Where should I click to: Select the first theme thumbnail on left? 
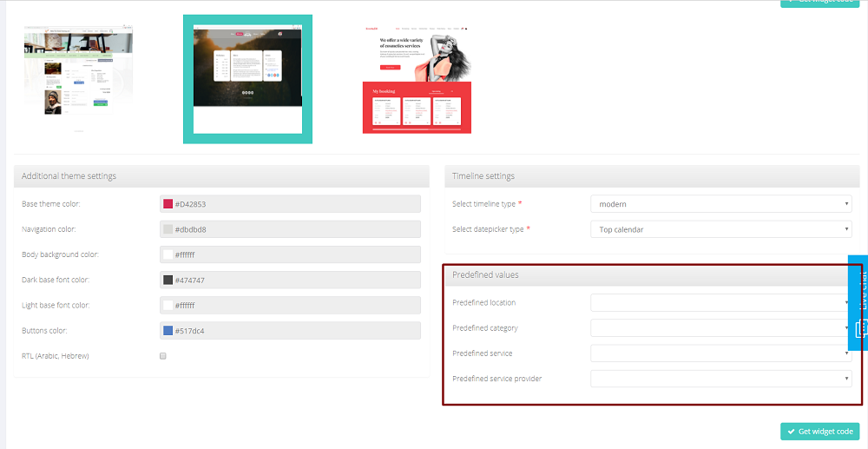click(x=79, y=76)
